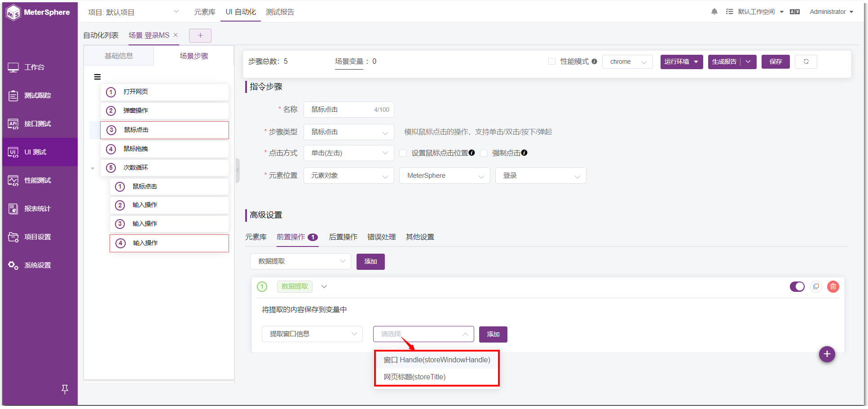
Task: Click the 生成报告 button
Action: click(x=724, y=62)
